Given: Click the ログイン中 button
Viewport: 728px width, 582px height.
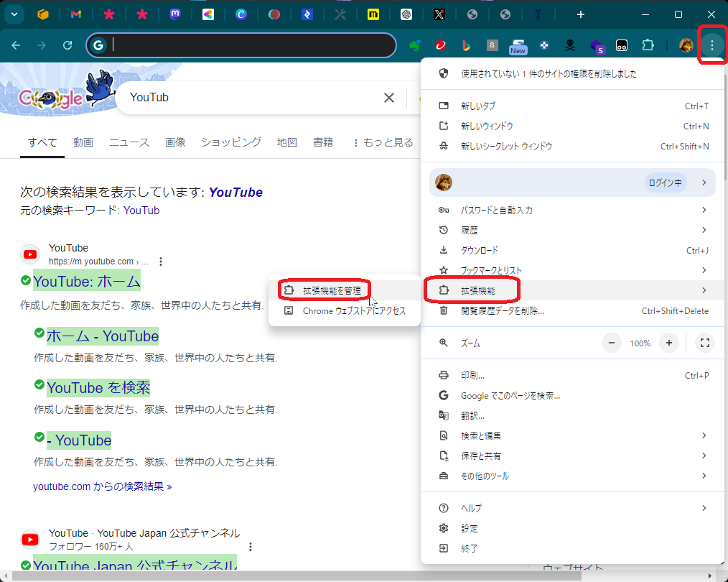Looking at the screenshot, I should click(x=665, y=183).
